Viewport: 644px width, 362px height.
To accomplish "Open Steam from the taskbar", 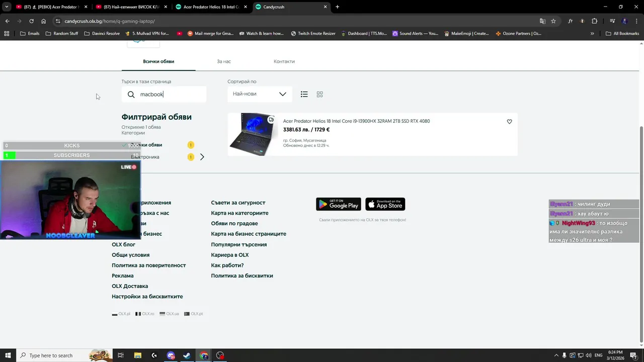I will pyautogui.click(x=187, y=355).
